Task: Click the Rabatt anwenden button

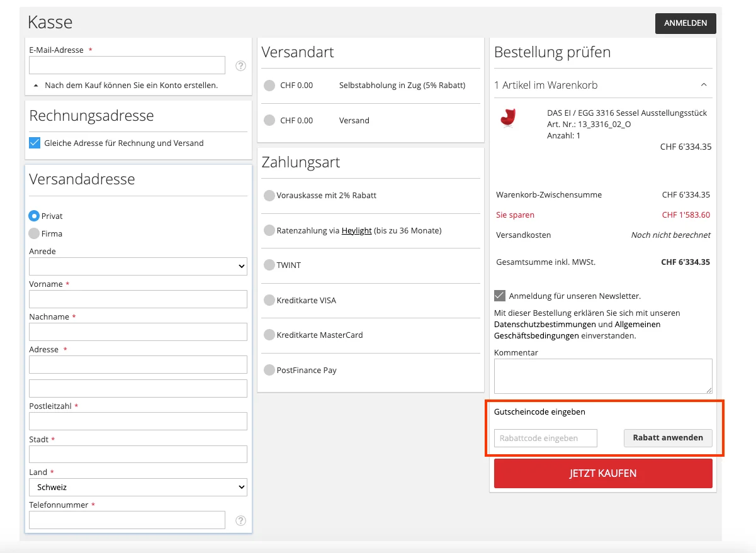Action: [x=668, y=438]
